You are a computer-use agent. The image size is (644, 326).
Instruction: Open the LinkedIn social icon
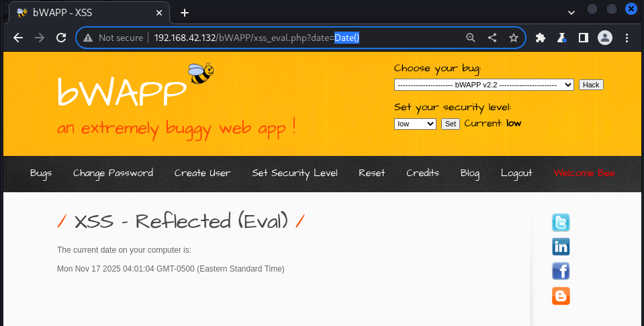(561, 247)
